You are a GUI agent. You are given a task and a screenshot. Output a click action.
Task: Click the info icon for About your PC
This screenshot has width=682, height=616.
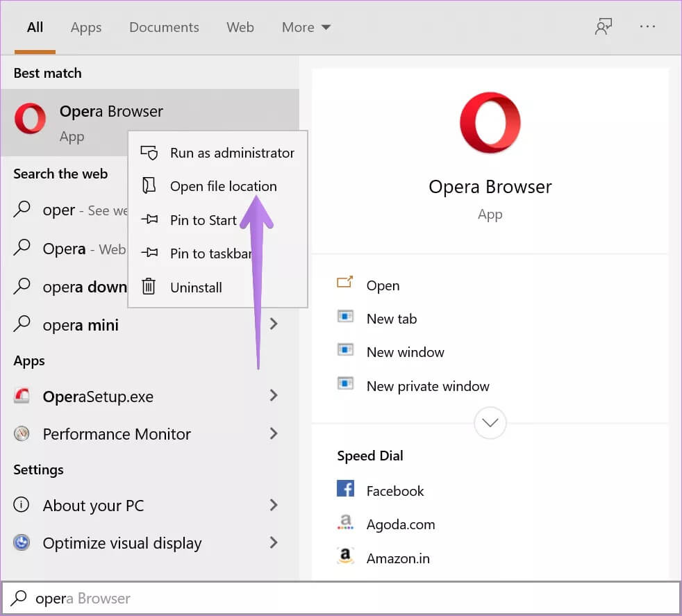pos(22,505)
